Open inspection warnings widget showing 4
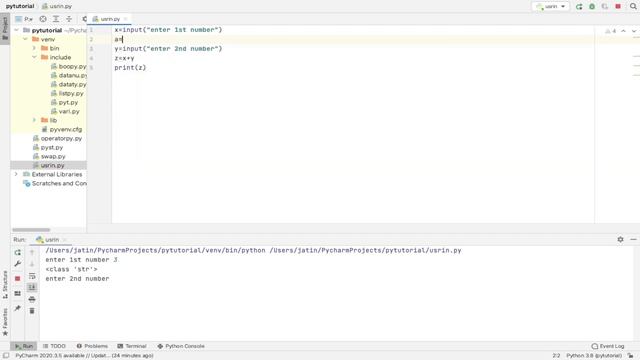This screenshot has width=640, height=360. click(611, 31)
